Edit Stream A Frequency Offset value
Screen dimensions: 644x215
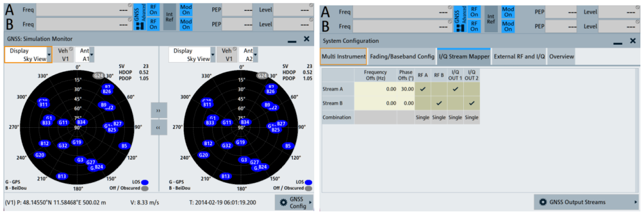coord(376,88)
